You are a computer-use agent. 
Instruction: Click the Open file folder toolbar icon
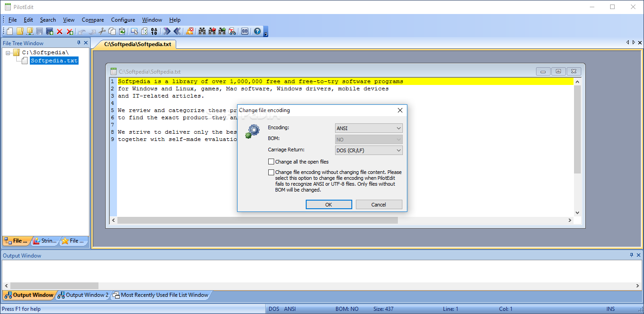coord(20,31)
